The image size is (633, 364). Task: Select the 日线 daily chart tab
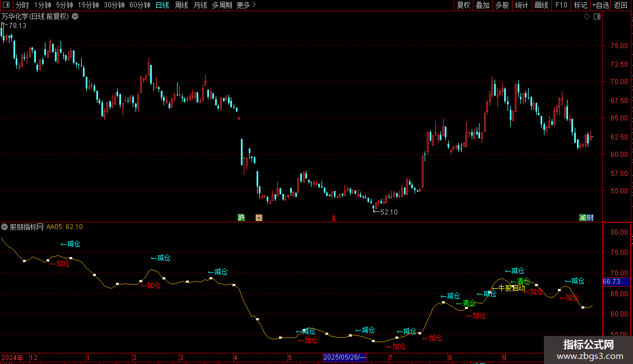click(x=162, y=5)
